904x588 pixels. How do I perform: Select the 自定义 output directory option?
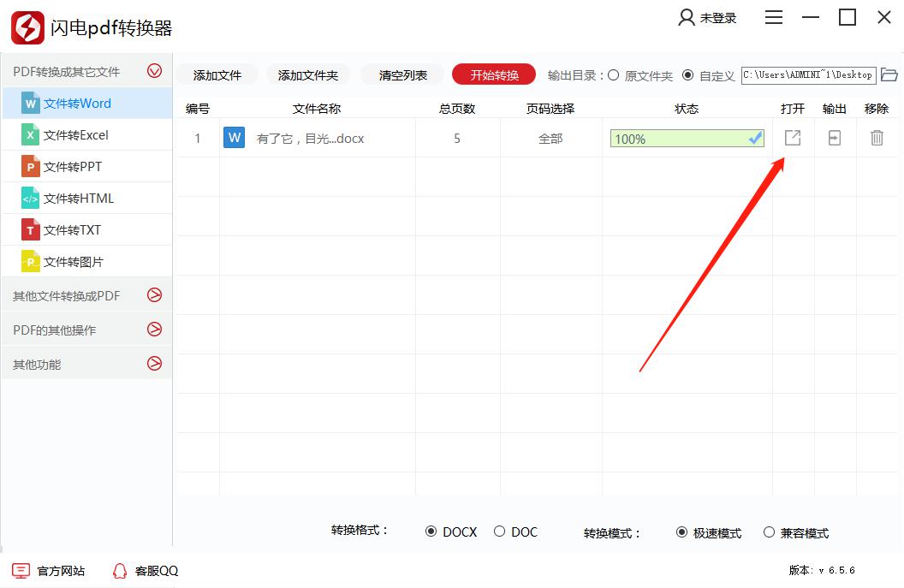pyautogui.click(x=688, y=75)
